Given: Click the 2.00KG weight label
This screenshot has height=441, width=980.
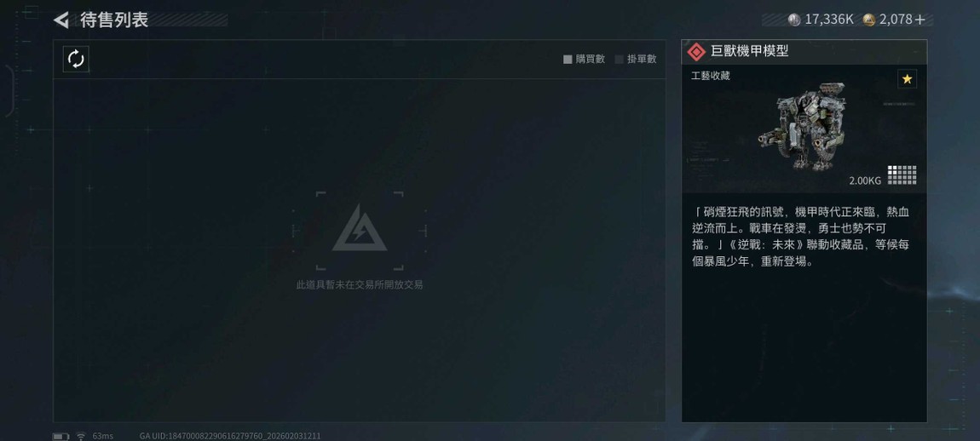Looking at the screenshot, I should click(x=865, y=180).
